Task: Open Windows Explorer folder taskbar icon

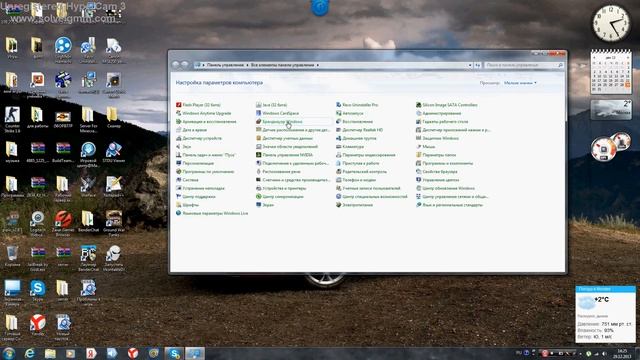Action: pyautogui.click(x=50, y=353)
